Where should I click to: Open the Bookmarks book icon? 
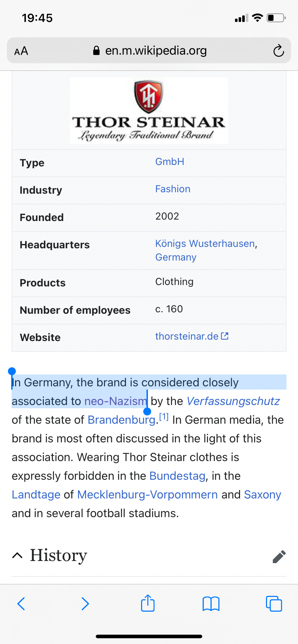pyautogui.click(x=211, y=604)
